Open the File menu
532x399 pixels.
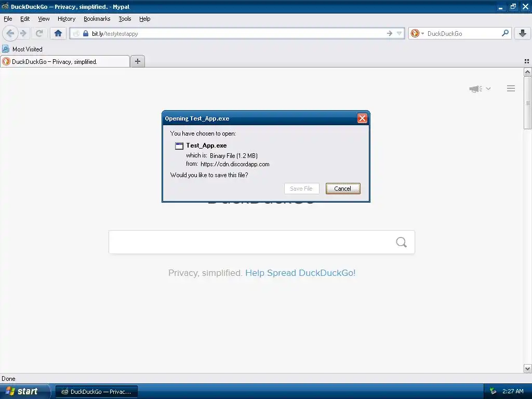[x=8, y=19]
